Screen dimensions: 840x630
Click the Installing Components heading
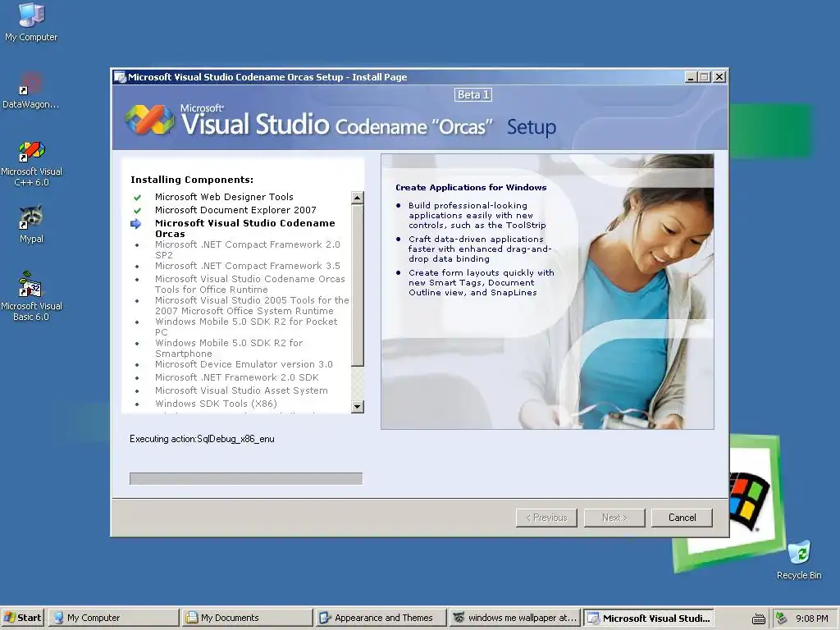click(x=192, y=180)
